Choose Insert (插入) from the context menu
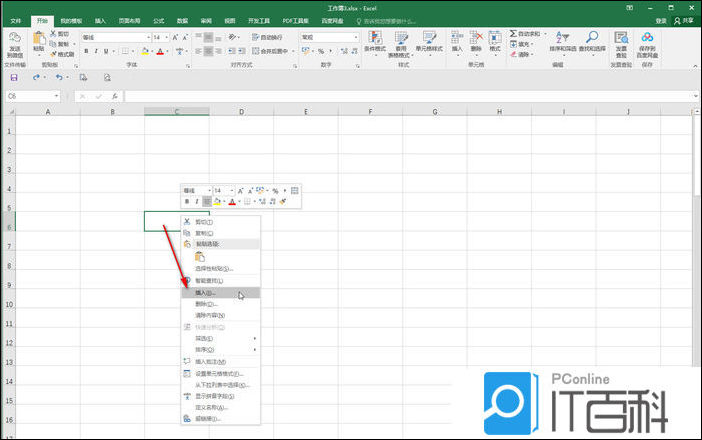 205,293
